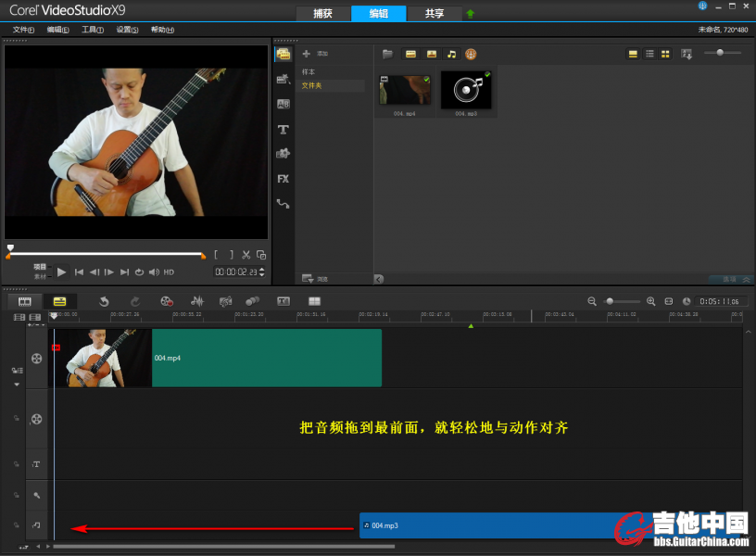756x556 pixels.
Task: Toggle photo files visibility in library
Action: (x=432, y=55)
